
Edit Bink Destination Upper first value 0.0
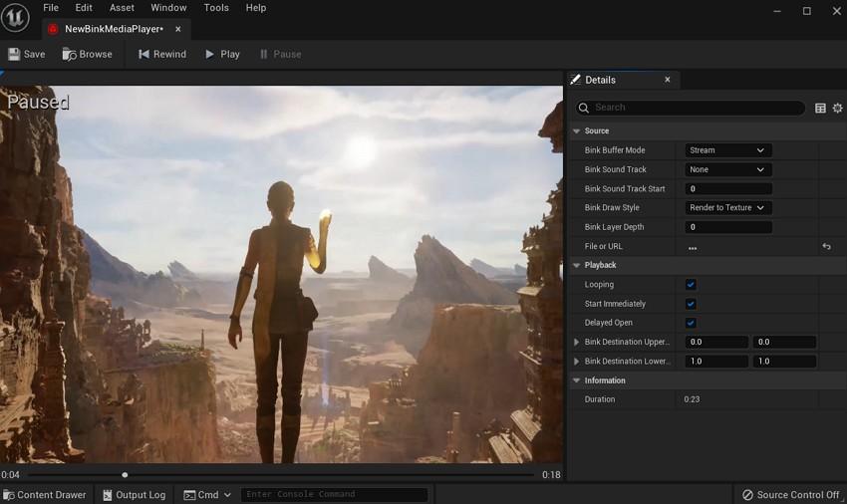coord(716,342)
